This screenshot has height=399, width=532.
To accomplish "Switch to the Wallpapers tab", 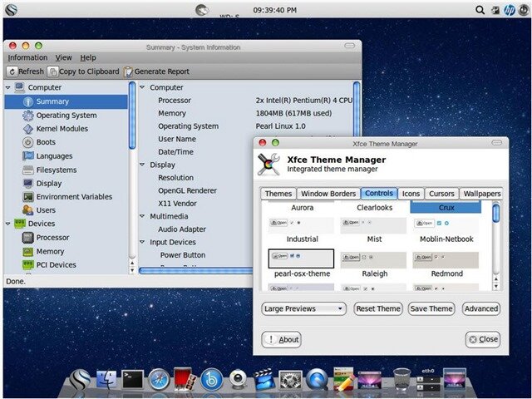I will 481,194.
